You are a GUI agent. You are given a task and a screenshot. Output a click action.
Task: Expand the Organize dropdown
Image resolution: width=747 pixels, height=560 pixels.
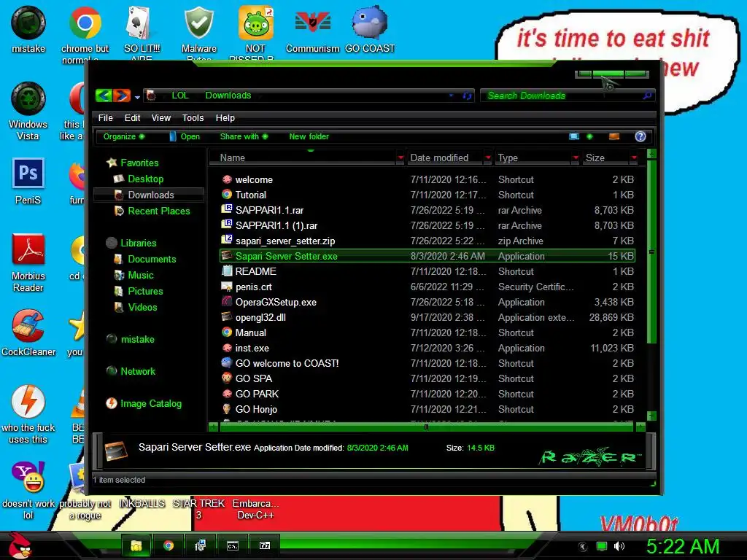click(x=124, y=136)
